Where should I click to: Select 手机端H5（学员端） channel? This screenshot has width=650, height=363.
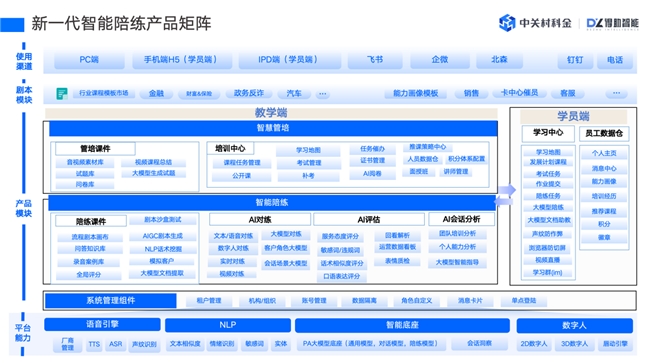pos(182,60)
